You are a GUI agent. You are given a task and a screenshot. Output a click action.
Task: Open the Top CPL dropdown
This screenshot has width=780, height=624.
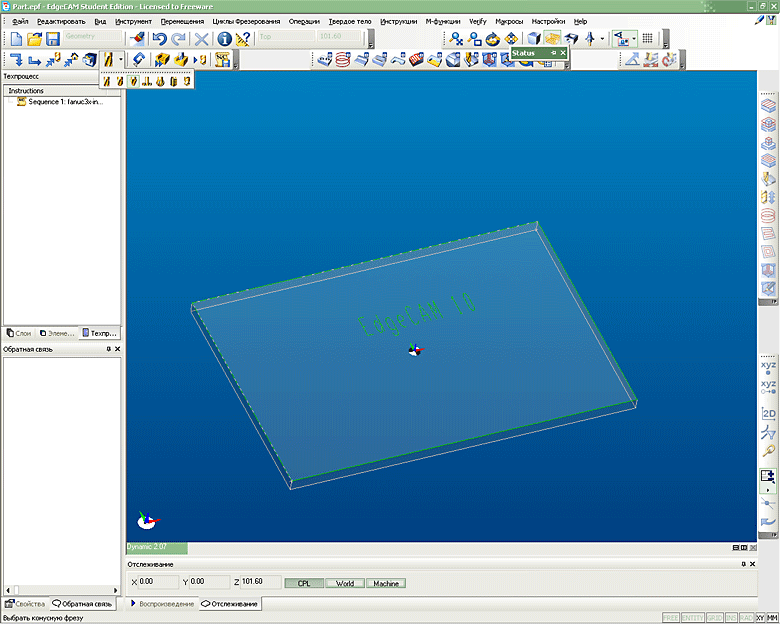click(x=287, y=36)
